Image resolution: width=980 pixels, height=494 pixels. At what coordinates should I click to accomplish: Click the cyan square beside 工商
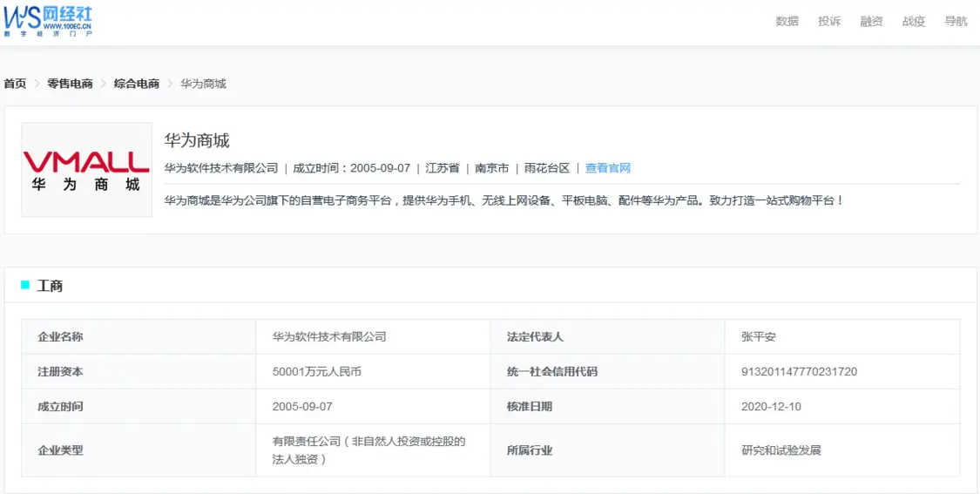click(25, 285)
